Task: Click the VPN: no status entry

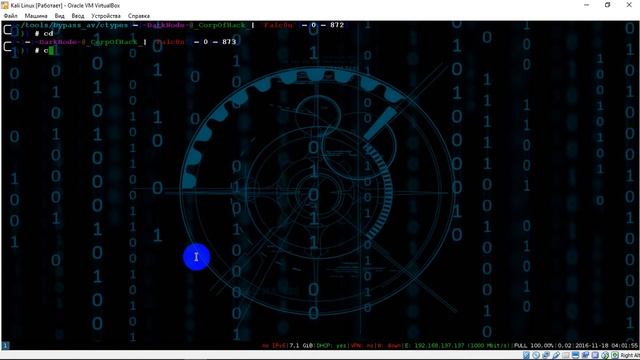Action: [362, 346]
